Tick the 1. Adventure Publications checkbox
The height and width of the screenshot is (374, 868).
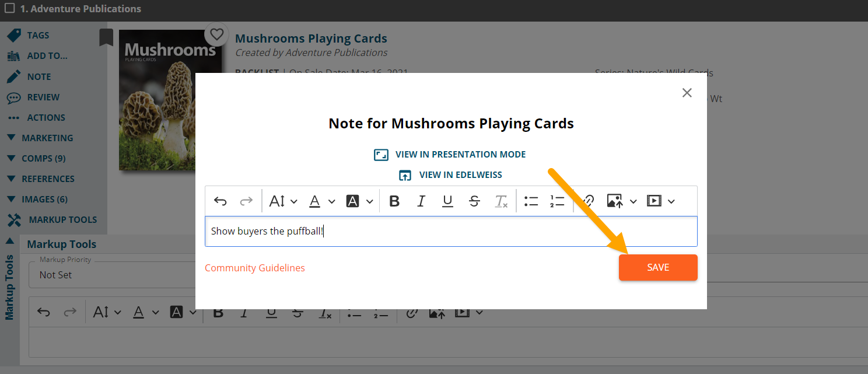click(x=9, y=9)
